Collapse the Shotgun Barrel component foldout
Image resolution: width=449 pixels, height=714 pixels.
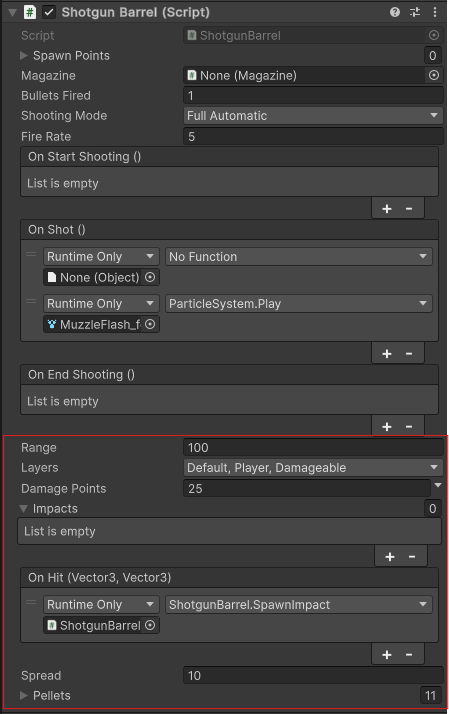coord(13,12)
